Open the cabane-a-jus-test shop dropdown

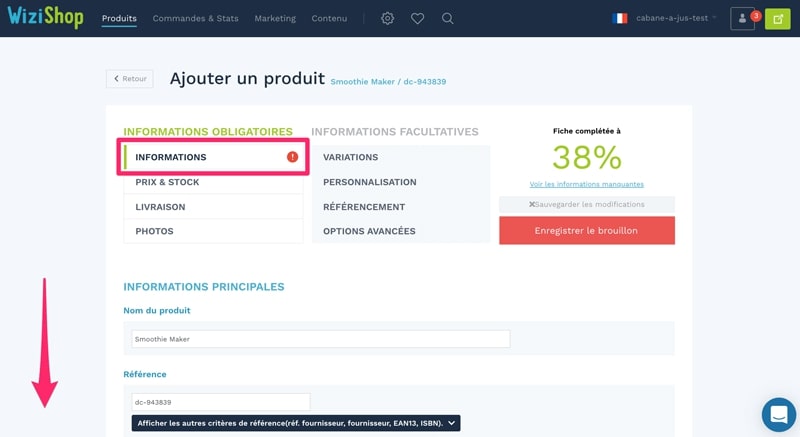coord(676,18)
